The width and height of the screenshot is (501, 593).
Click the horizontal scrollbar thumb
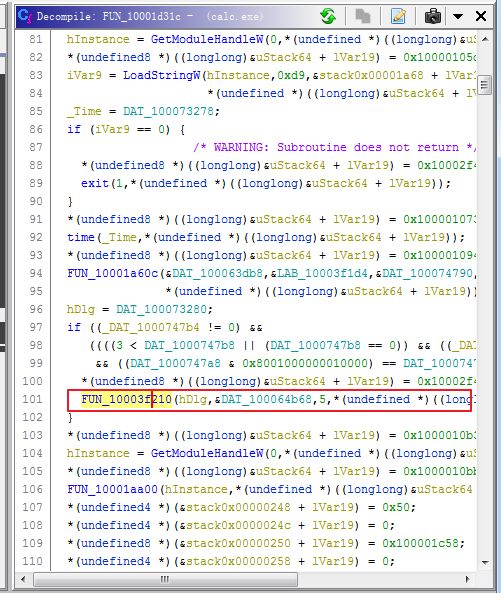[165, 579]
